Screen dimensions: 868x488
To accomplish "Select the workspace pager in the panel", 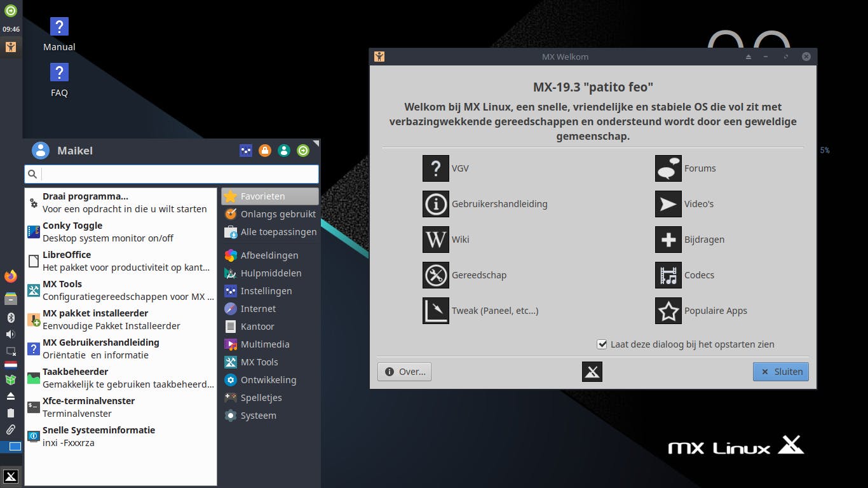I will [11, 447].
